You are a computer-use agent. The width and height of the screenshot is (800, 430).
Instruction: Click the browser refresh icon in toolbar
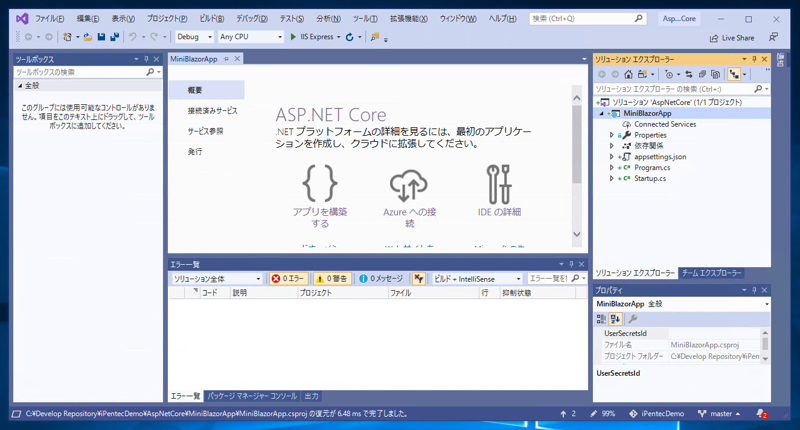tap(349, 37)
